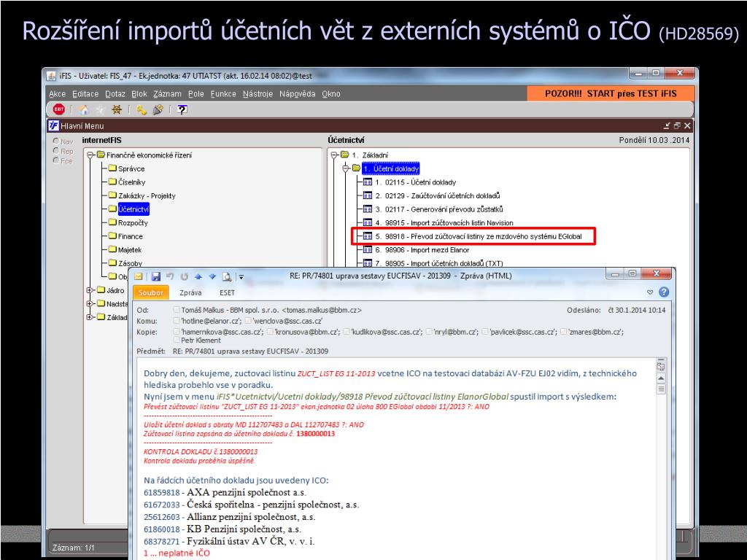Click the red EXIT icon in iFIS toolbar

(59, 109)
